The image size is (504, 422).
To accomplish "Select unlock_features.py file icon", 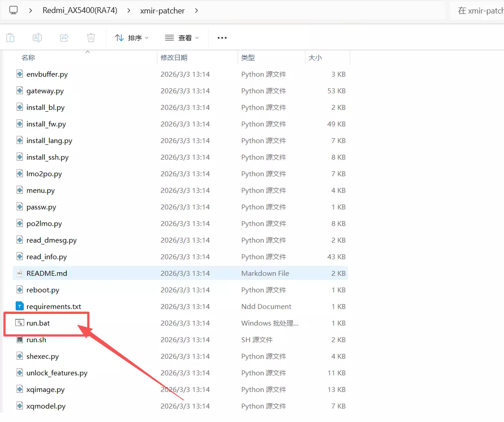I will click(x=20, y=373).
